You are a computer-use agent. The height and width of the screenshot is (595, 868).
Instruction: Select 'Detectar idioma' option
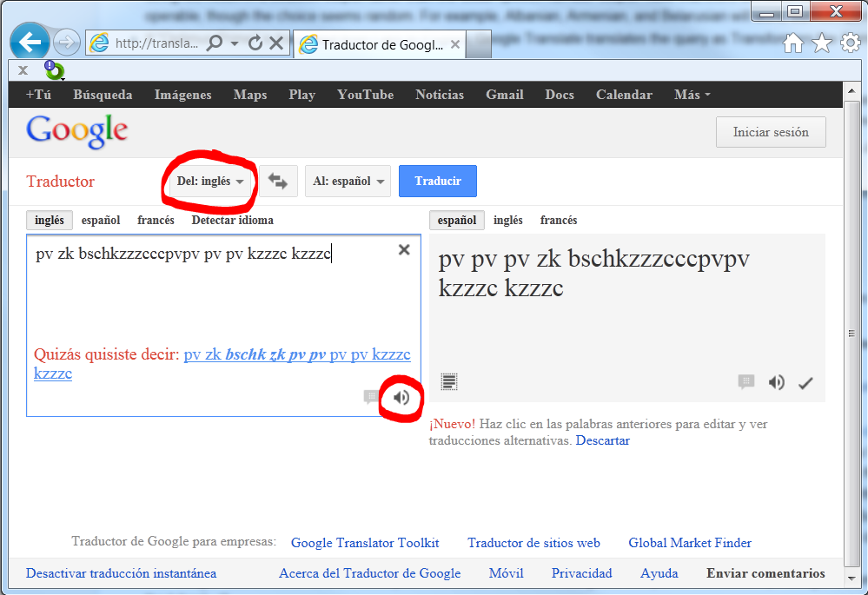click(233, 221)
